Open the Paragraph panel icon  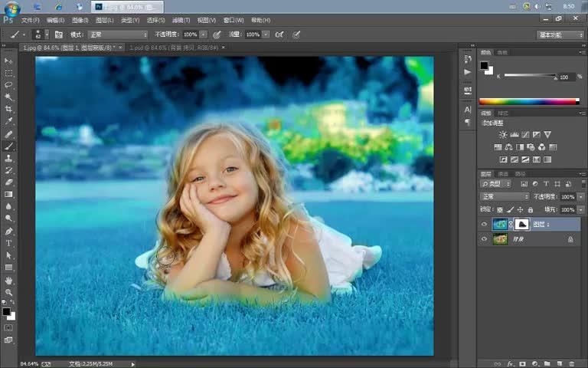[x=467, y=122]
